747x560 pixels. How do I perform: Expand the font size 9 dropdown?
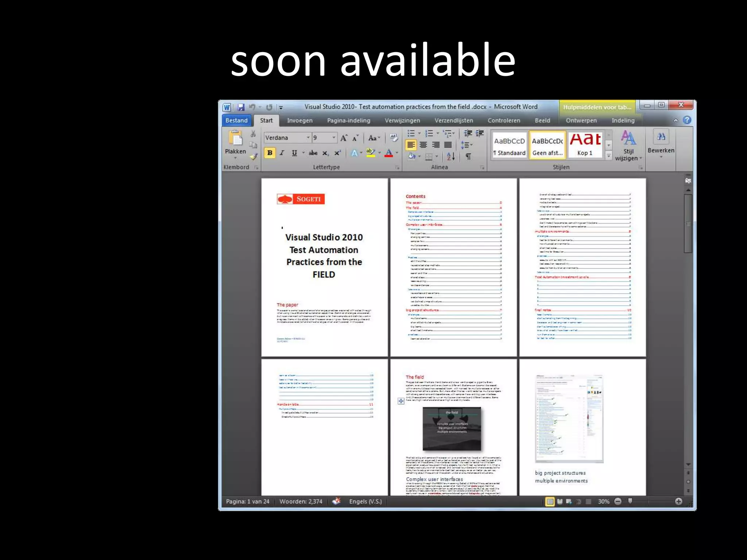334,138
